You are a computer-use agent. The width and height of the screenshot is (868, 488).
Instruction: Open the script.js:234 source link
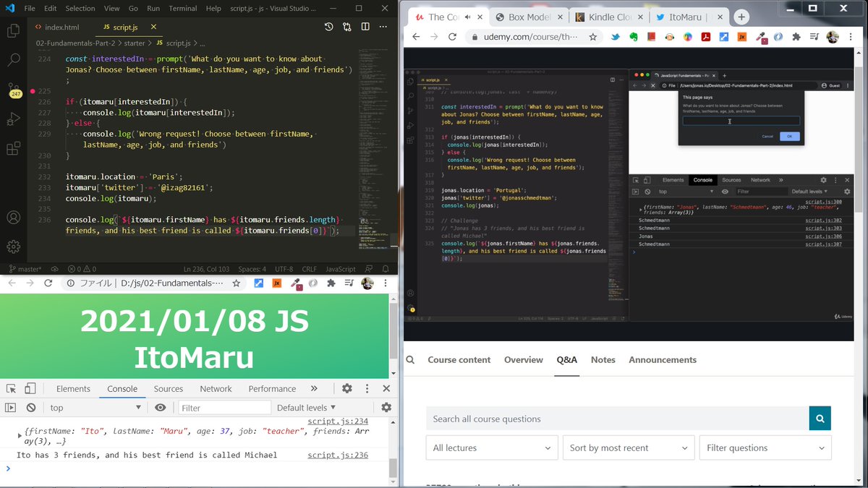coord(338,421)
